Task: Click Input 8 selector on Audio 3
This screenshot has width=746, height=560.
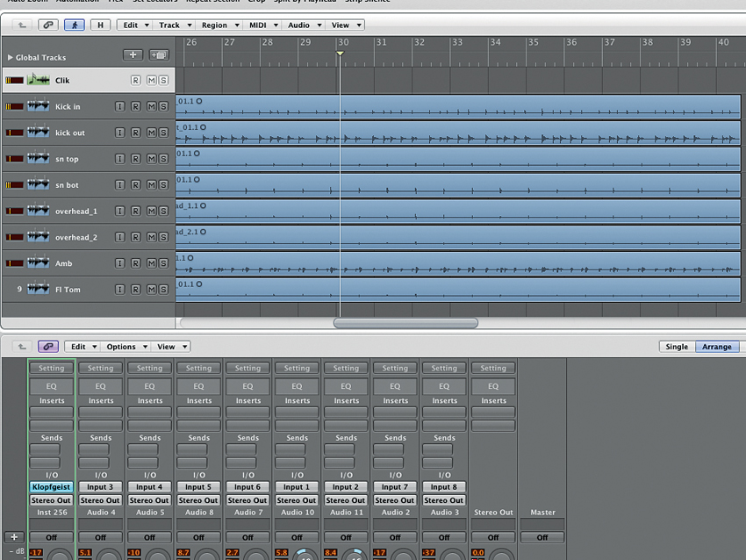Action: 443,487
